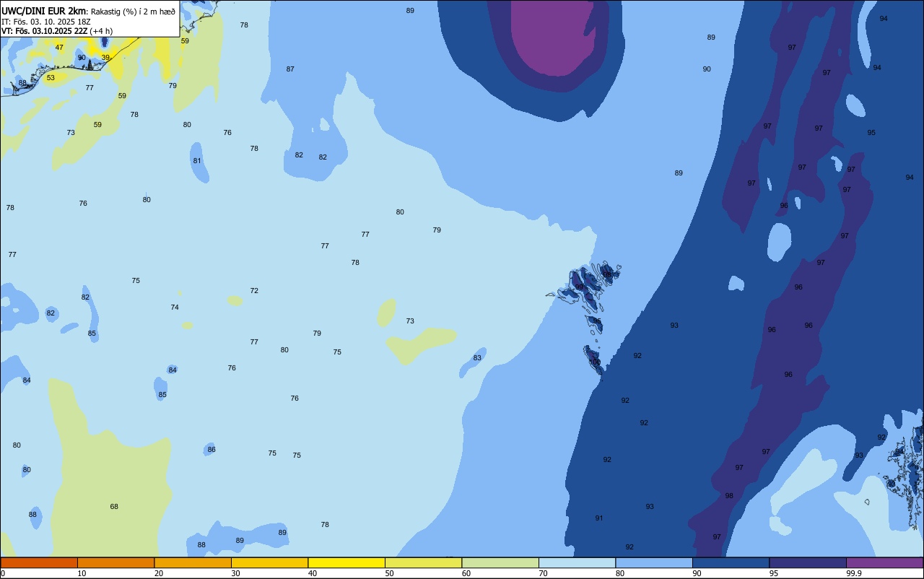Choose the medium blue 80–90 legend swatch

pos(654,562)
